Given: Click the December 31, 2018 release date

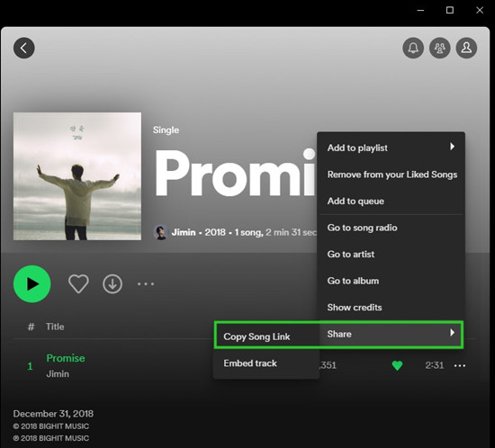Looking at the screenshot, I should point(53,414).
